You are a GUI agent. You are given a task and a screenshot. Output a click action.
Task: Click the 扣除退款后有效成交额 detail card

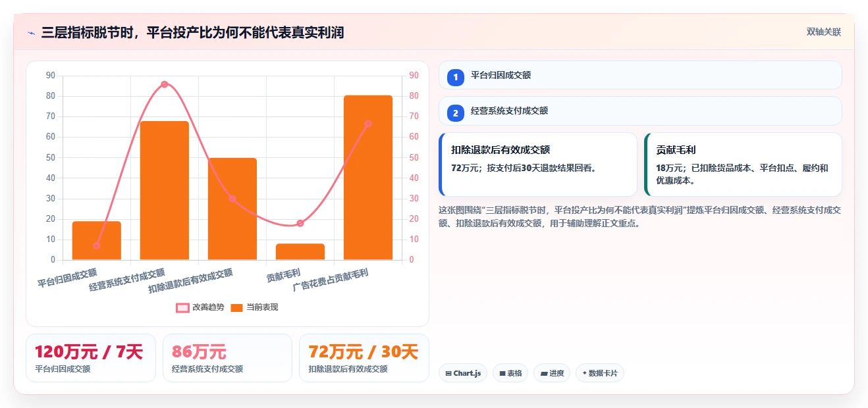538,165
